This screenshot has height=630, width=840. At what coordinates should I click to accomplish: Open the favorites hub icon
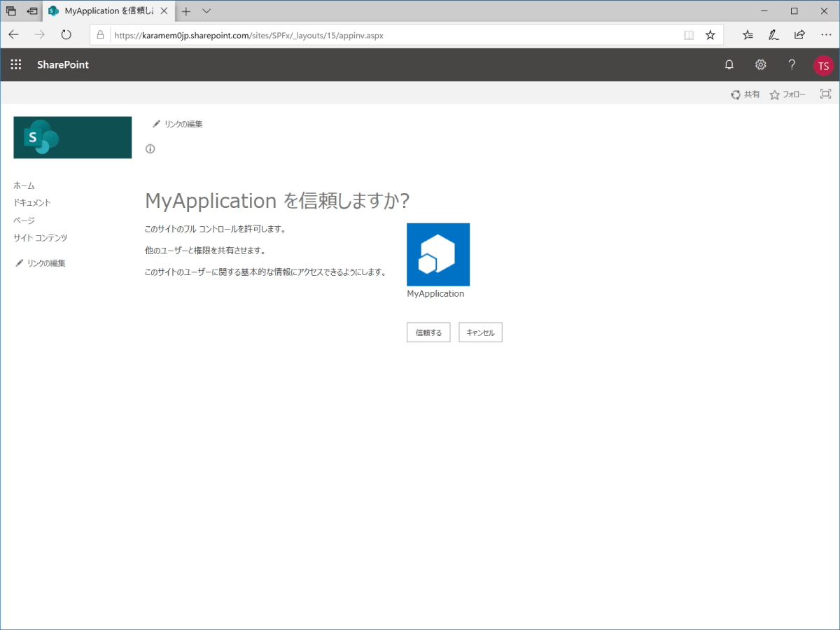click(748, 35)
